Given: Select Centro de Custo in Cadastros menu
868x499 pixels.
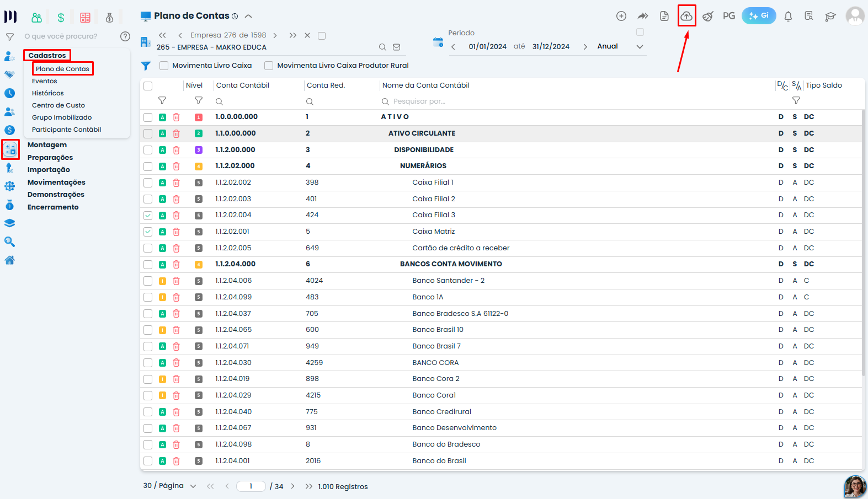Looking at the screenshot, I should (58, 105).
